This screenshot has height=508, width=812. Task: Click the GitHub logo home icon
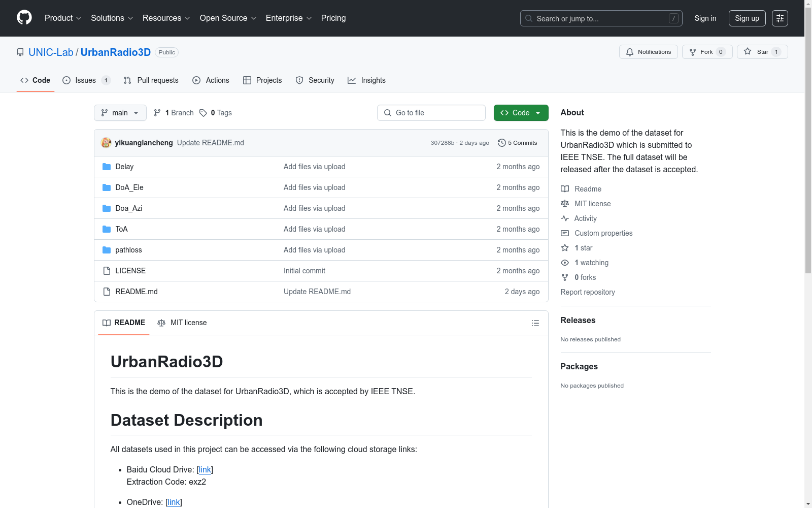pyautogui.click(x=24, y=18)
